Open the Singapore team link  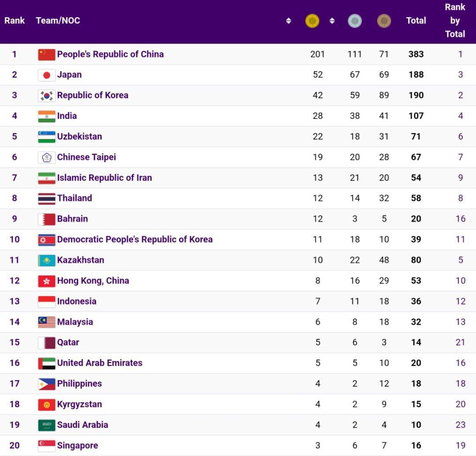(77, 445)
